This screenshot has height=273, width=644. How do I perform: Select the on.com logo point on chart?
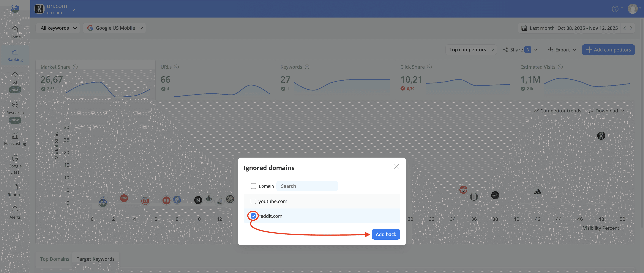coord(601,136)
